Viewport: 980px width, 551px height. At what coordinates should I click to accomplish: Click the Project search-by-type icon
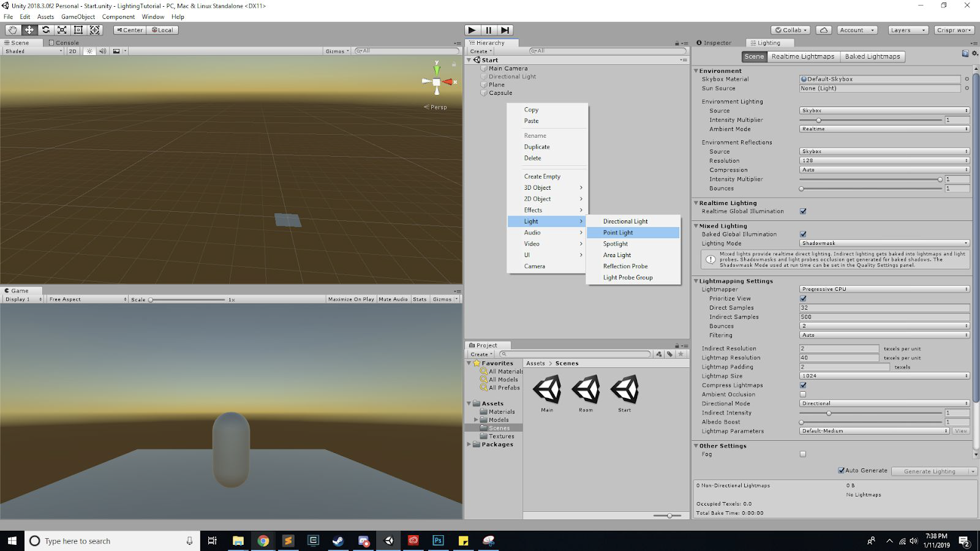[x=659, y=354]
